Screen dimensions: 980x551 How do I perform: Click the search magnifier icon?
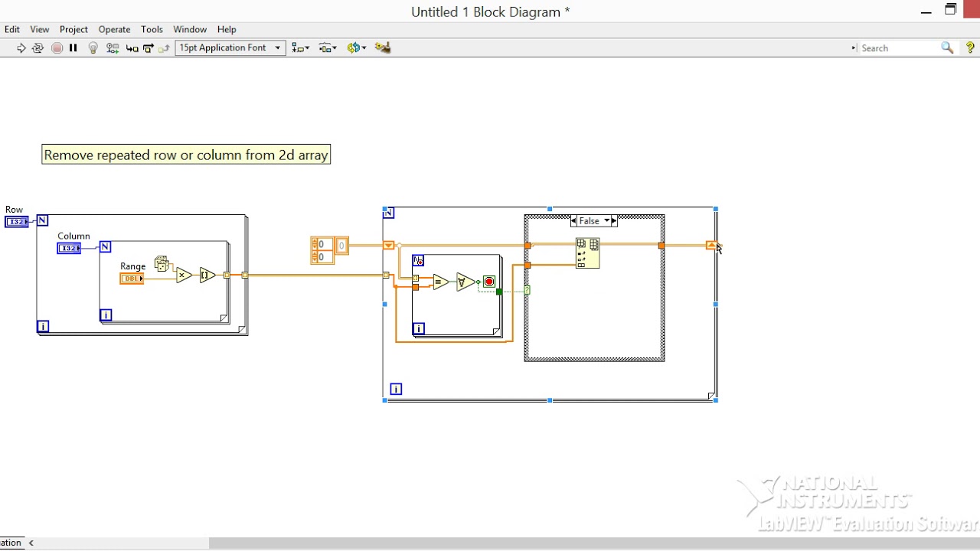coord(947,47)
